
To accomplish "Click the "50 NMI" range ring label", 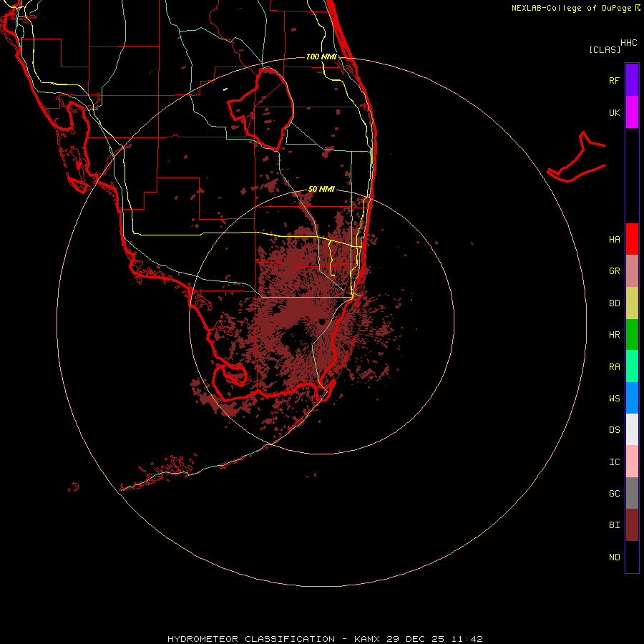I will [321, 189].
